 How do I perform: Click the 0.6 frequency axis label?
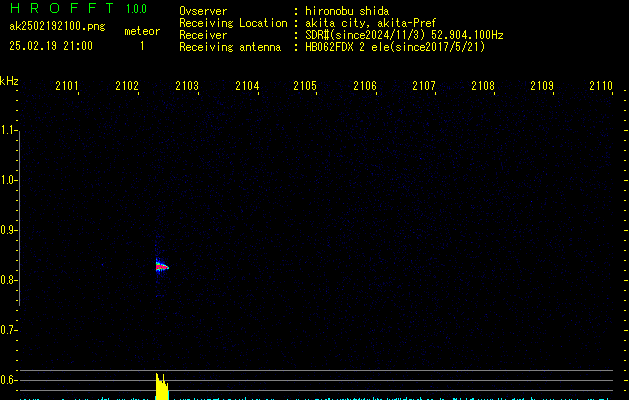(9, 380)
